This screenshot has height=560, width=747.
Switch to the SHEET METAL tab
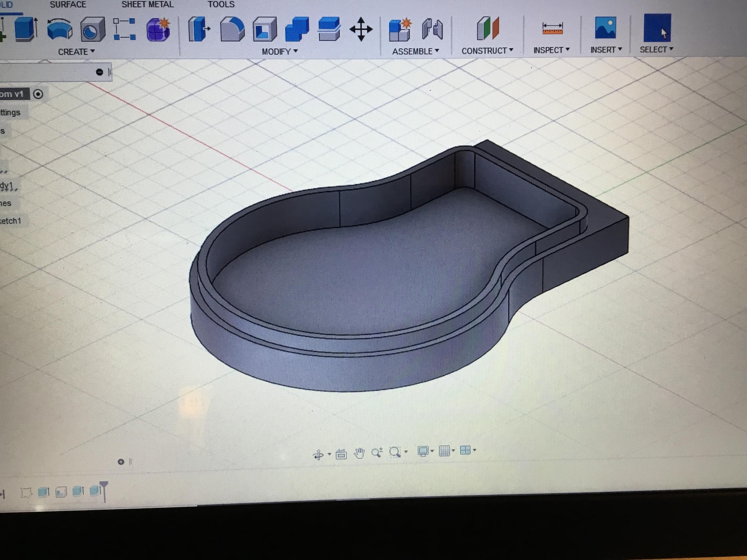coord(148,4)
